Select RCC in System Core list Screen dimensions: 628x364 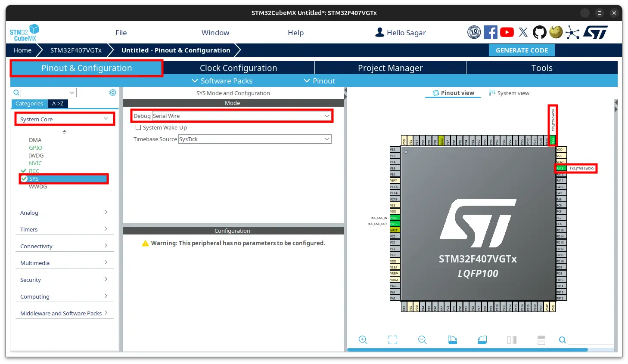click(x=34, y=171)
